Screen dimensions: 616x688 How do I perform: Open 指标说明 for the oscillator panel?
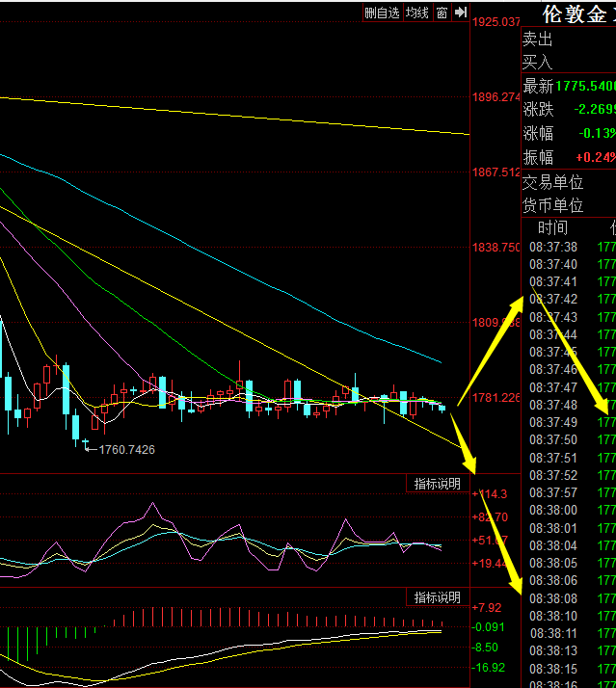(x=438, y=484)
